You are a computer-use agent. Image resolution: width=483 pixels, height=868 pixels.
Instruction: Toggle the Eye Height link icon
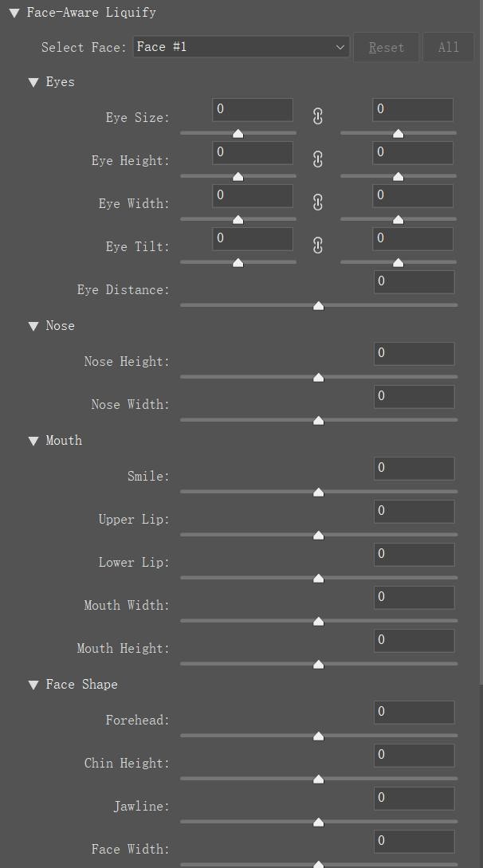[x=318, y=159]
